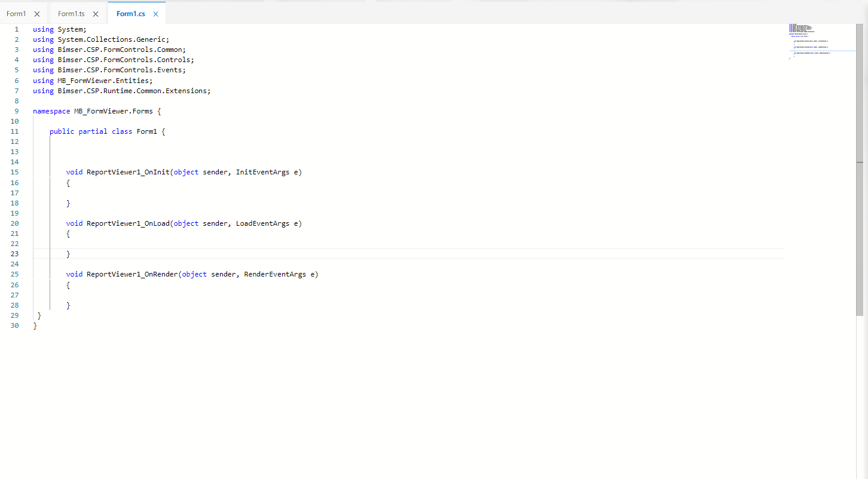This screenshot has width=868, height=479.
Task: Click the 'partial' keyword
Action: coord(93,131)
